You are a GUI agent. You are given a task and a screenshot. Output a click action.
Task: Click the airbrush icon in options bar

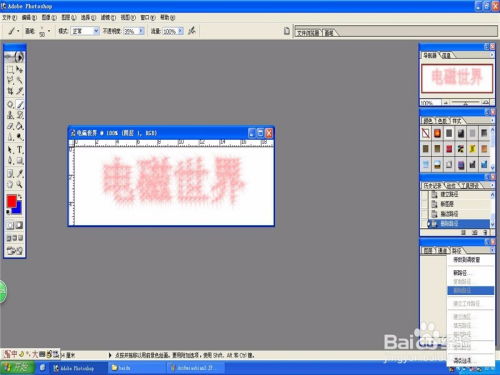pyautogui.click(x=192, y=31)
